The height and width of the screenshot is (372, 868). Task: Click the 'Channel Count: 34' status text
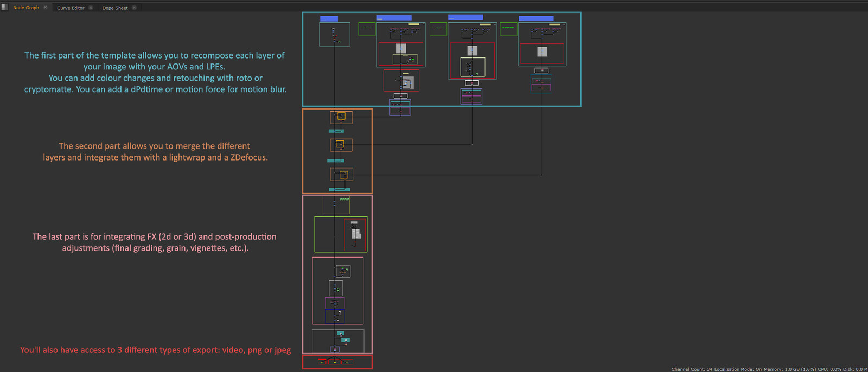tap(692, 369)
